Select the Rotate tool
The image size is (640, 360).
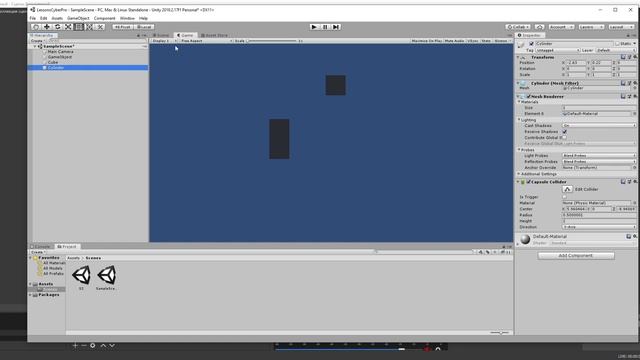pos(57,27)
